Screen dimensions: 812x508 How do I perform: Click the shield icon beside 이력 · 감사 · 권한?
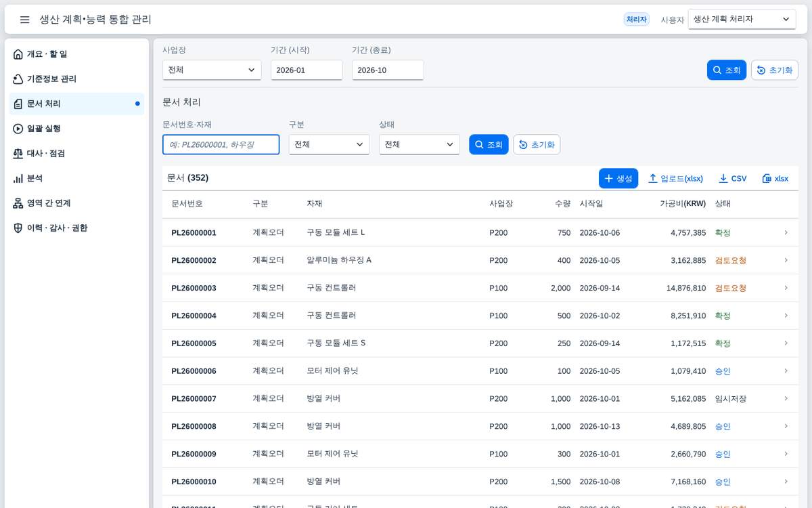18,228
